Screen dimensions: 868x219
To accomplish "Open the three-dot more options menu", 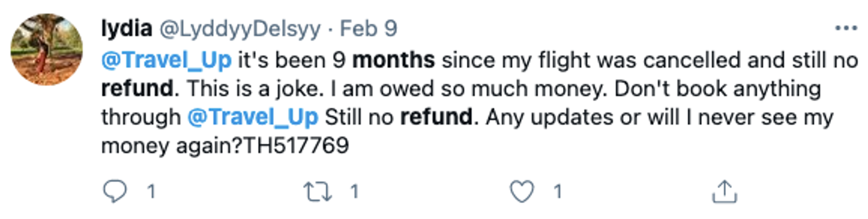I will pos(846,28).
